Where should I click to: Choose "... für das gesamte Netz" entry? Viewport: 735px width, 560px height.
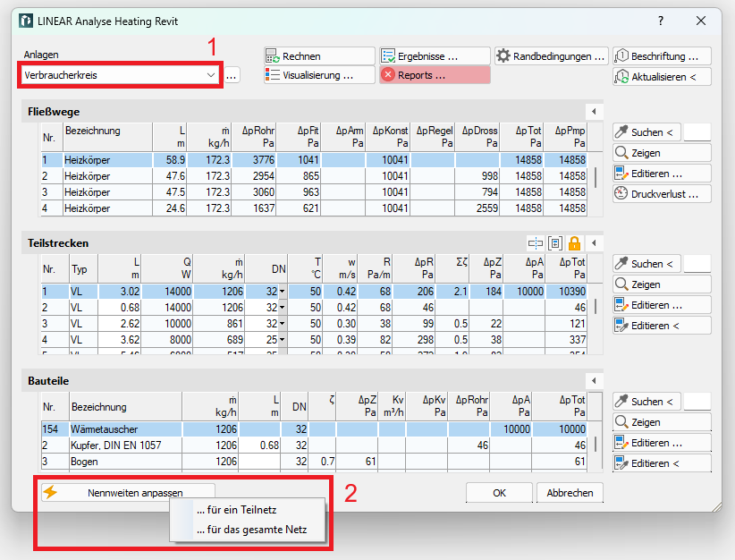(250, 530)
